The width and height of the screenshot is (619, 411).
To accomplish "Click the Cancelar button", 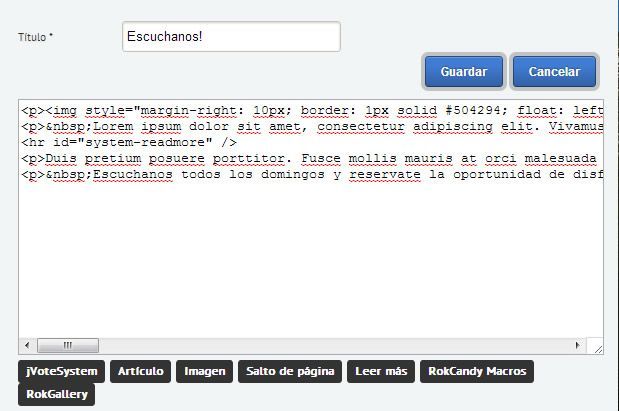I will [x=554, y=71].
